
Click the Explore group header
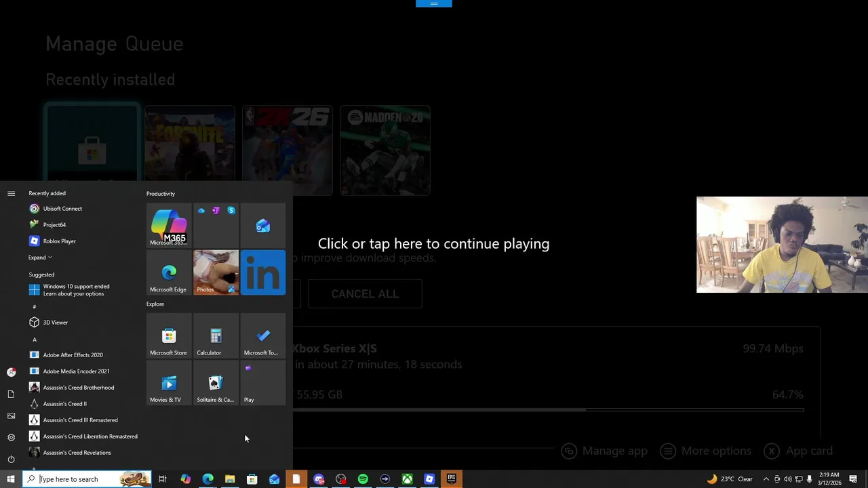point(155,304)
